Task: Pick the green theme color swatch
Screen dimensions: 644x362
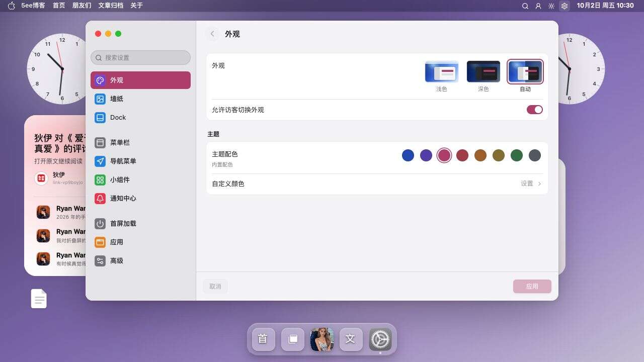Action: pos(517,155)
